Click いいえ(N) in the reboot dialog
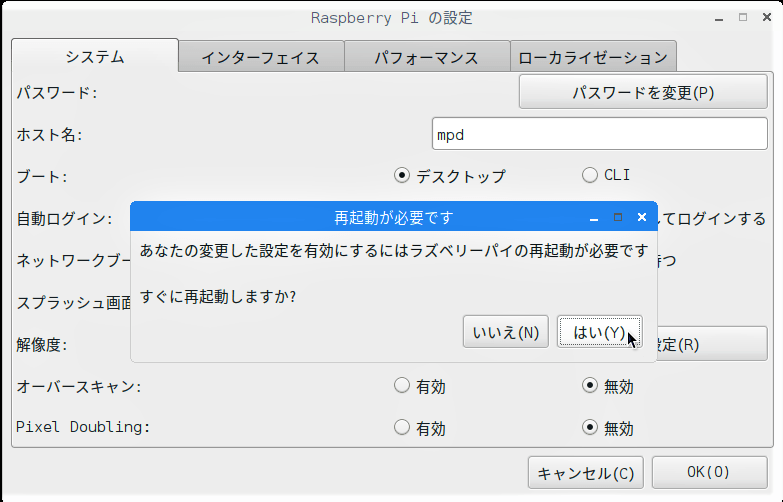This screenshot has width=783, height=502. pyautogui.click(x=505, y=332)
